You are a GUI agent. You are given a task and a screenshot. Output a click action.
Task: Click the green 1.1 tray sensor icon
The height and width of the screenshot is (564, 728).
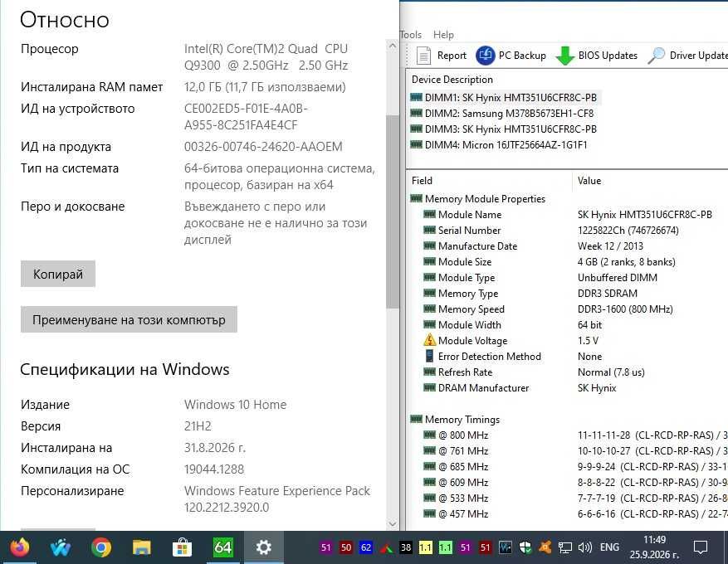(445, 547)
